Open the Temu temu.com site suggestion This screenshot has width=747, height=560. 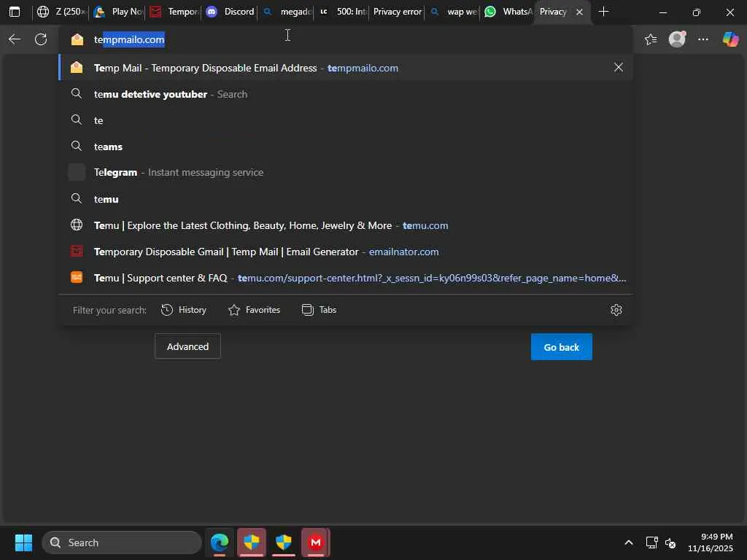(x=345, y=225)
